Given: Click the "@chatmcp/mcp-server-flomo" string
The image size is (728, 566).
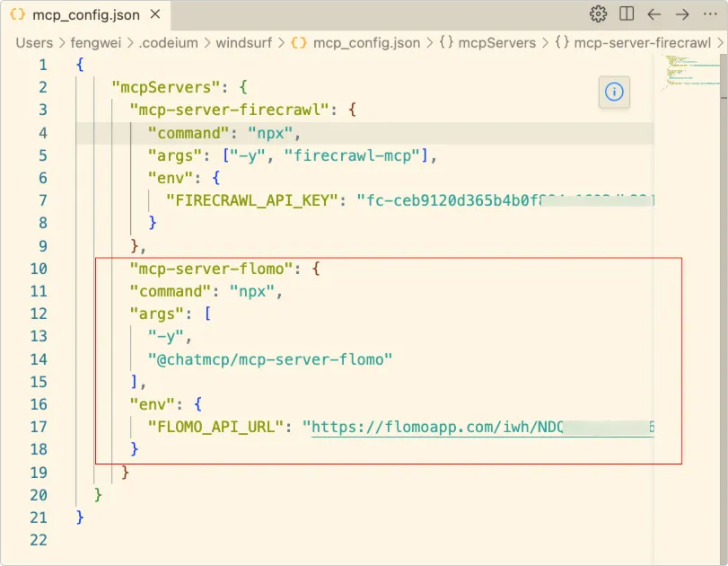Looking at the screenshot, I should tap(270, 359).
